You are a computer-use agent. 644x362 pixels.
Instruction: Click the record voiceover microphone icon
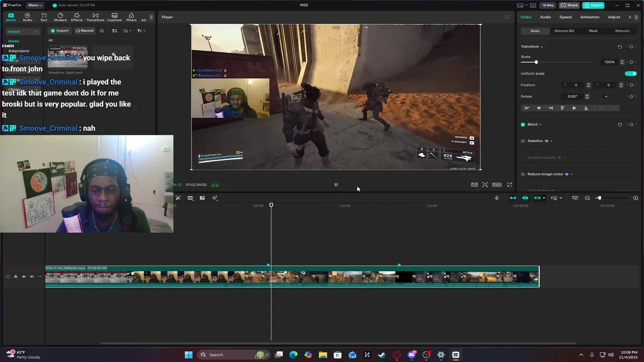497,198
